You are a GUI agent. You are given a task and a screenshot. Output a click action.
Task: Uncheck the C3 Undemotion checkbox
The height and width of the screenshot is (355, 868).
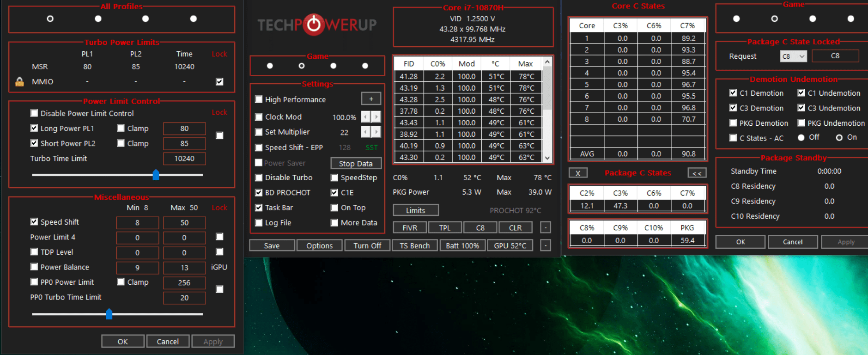point(801,108)
